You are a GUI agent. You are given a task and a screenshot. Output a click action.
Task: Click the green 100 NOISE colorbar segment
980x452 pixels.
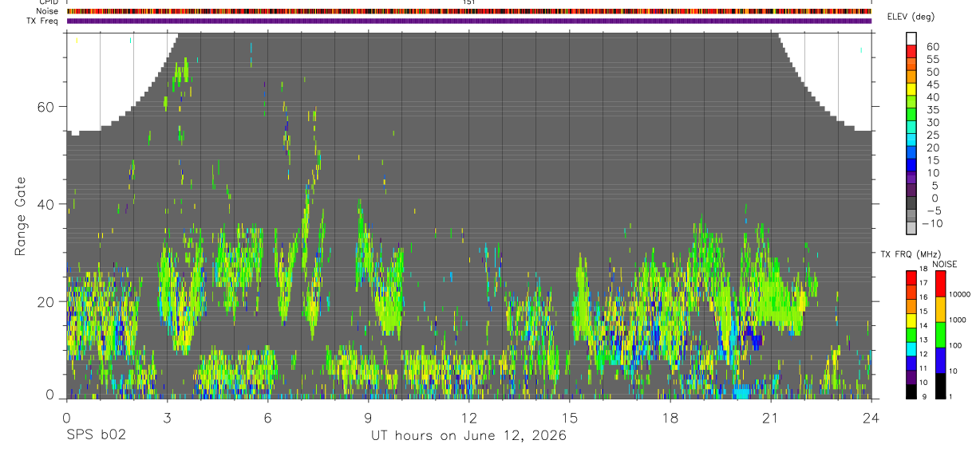click(940, 334)
